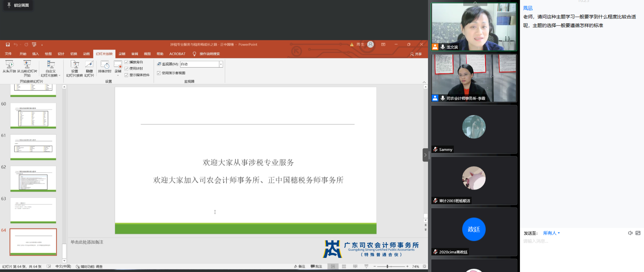Click the 共享 share button
The height and width of the screenshot is (272, 644).
click(x=416, y=54)
